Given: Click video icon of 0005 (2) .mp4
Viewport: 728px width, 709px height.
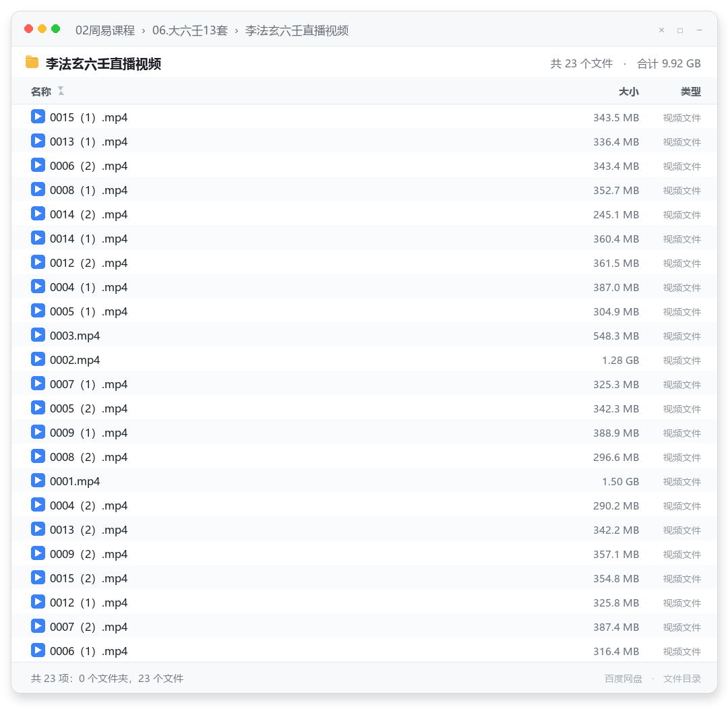Looking at the screenshot, I should (38, 408).
